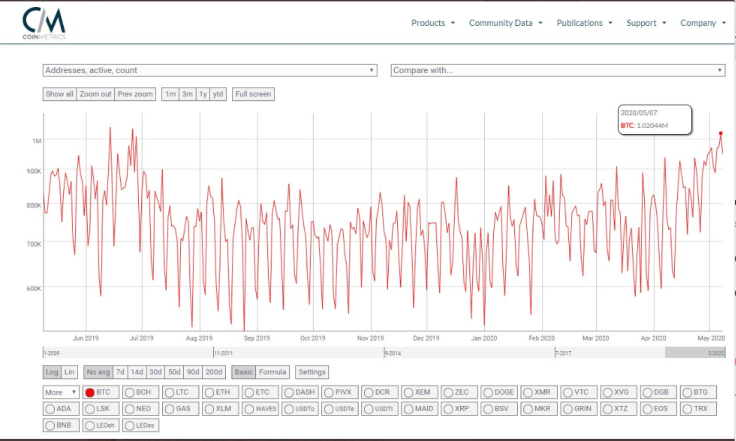This screenshot has height=441, width=736.
Task: Apply the 50d moving average
Action: tap(174, 372)
